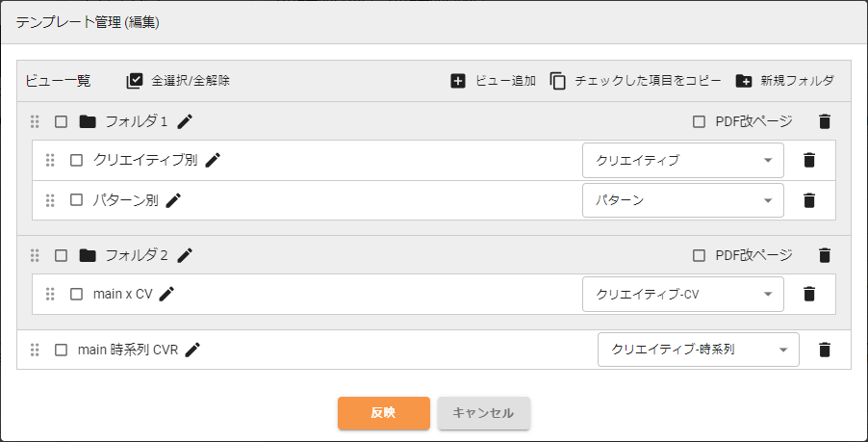Open the クリエイティブ dropdown
The image size is (868, 442).
point(683,161)
